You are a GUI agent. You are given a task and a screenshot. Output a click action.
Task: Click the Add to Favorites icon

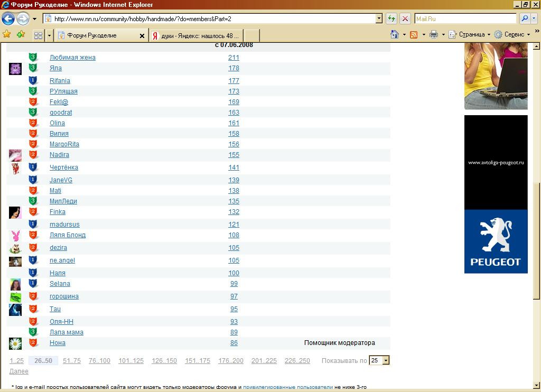[21, 34]
